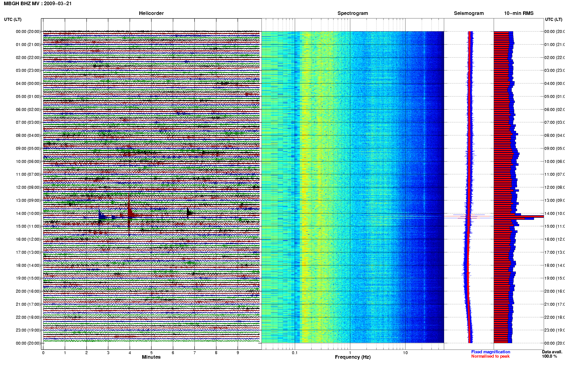This screenshot has width=588, height=368.
Task: Click the left 00:00 (20:00) top time label
Action: 28,32
